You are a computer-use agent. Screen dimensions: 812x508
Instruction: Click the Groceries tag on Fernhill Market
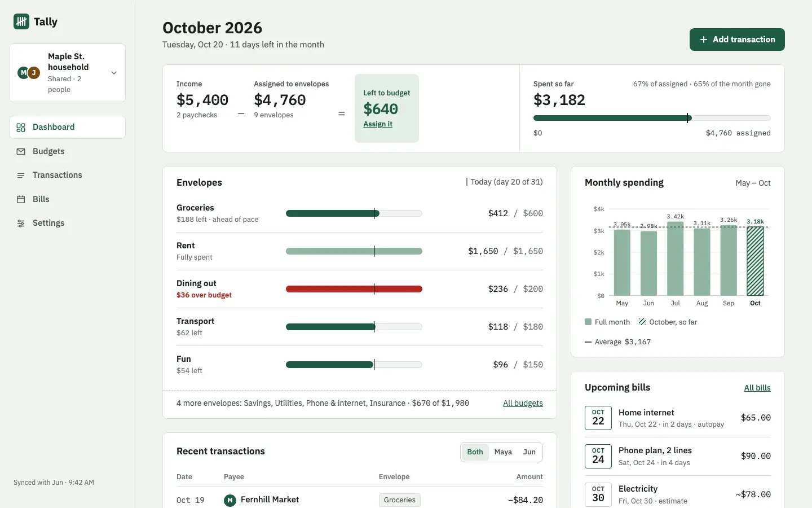tap(400, 500)
